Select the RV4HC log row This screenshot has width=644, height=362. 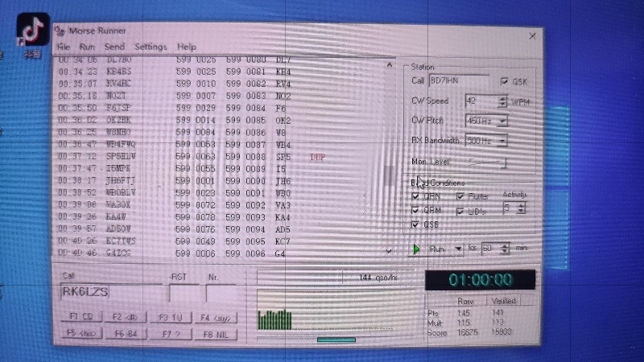[x=220, y=84]
